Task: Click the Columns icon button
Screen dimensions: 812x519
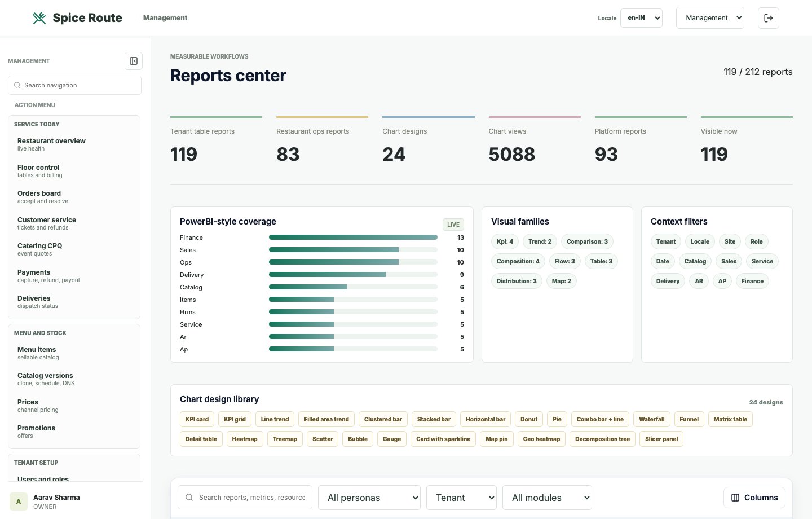Action: tap(754, 498)
